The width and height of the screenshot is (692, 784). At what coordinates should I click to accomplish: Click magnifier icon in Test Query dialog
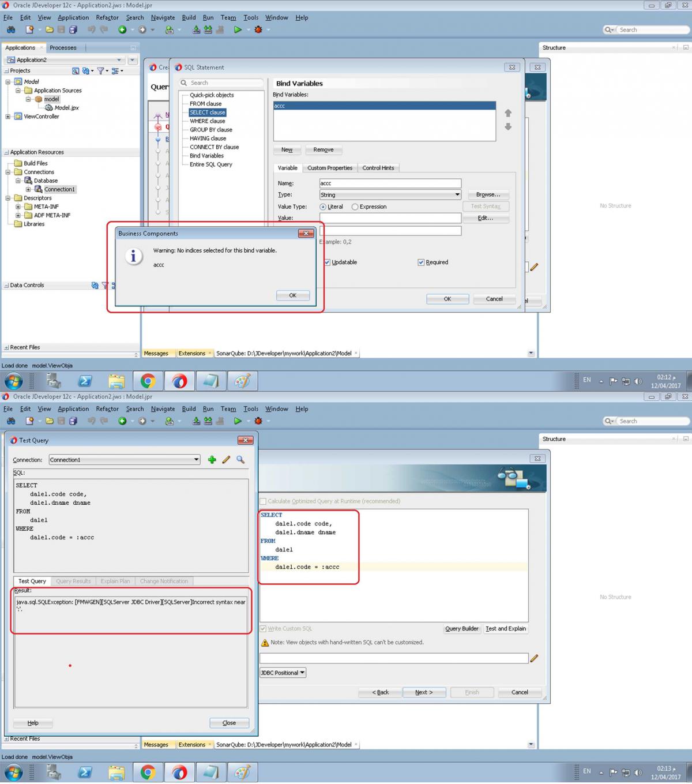point(240,460)
